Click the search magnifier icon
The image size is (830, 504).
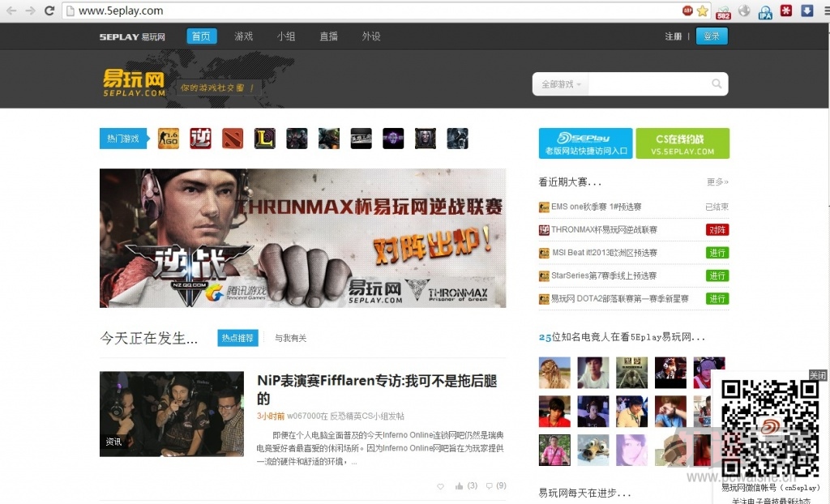[x=717, y=84]
